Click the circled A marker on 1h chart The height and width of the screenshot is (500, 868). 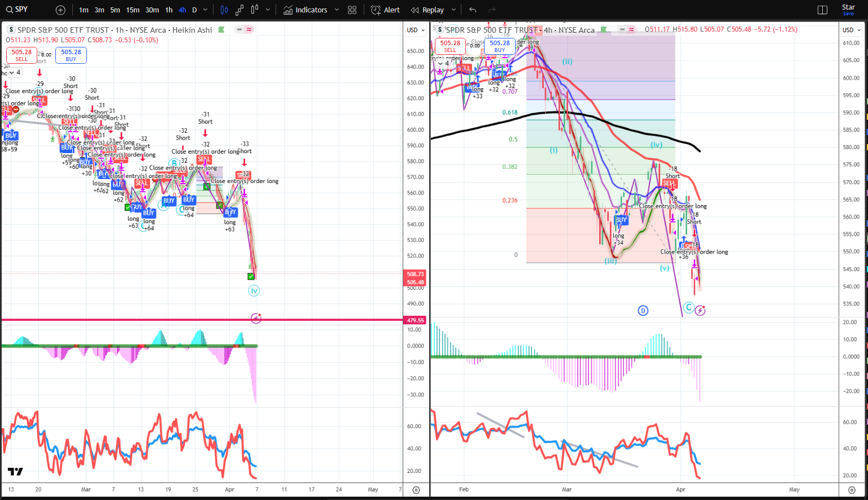click(163, 206)
